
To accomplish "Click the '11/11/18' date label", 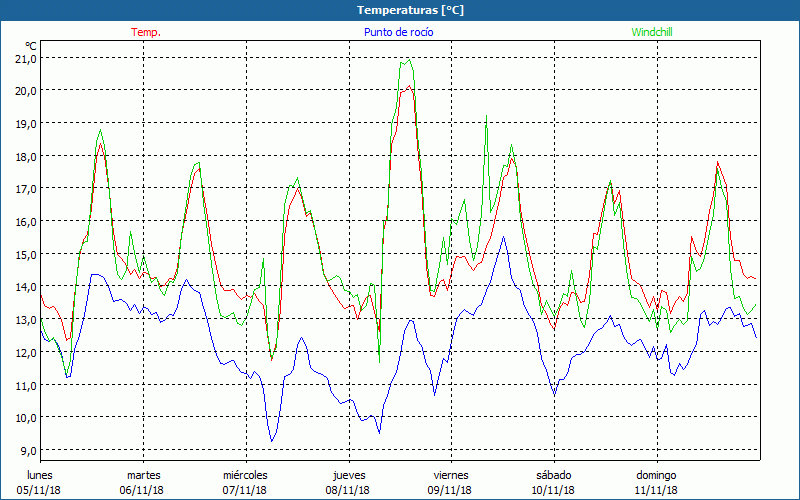I will [656, 490].
